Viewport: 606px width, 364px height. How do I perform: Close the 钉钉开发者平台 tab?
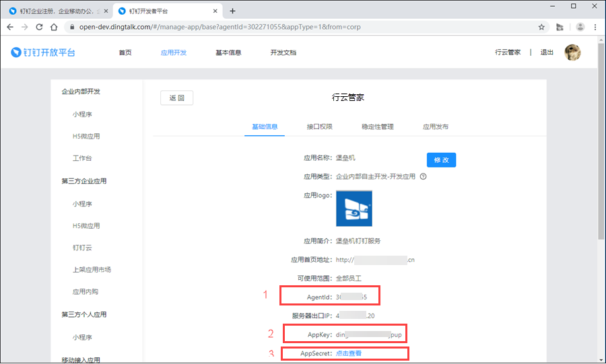click(215, 11)
